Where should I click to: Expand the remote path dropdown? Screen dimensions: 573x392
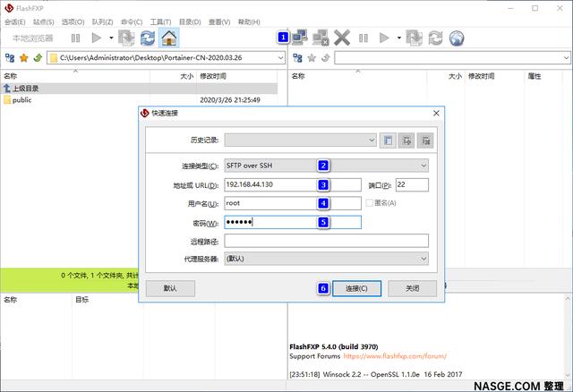click(x=566, y=57)
